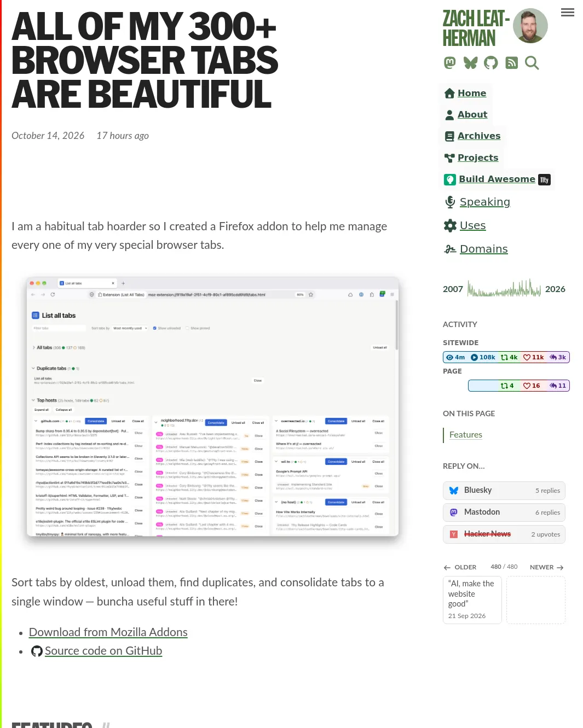Click the green balloon icon beside Build Awesome
The height and width of the screenshot is (728, 583).
450,179
